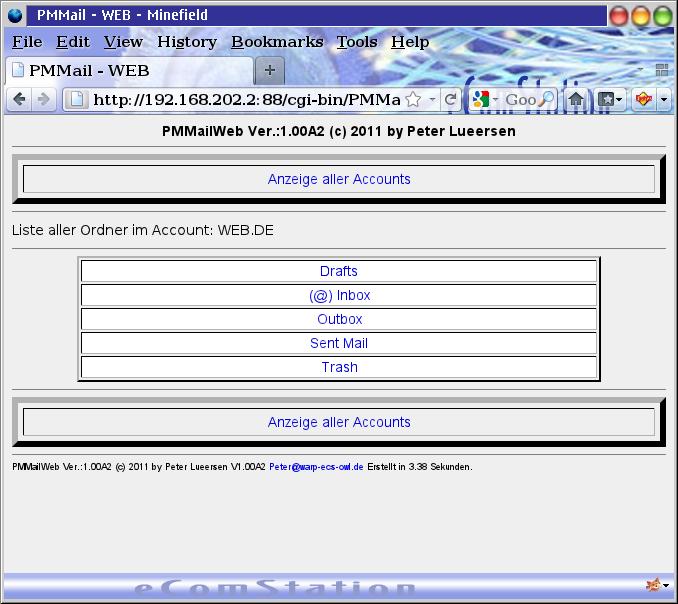Image resolution: width=678 pixels, height=604 pixels.
Task: Go to the Home page icon
Action: pos(576,99)
